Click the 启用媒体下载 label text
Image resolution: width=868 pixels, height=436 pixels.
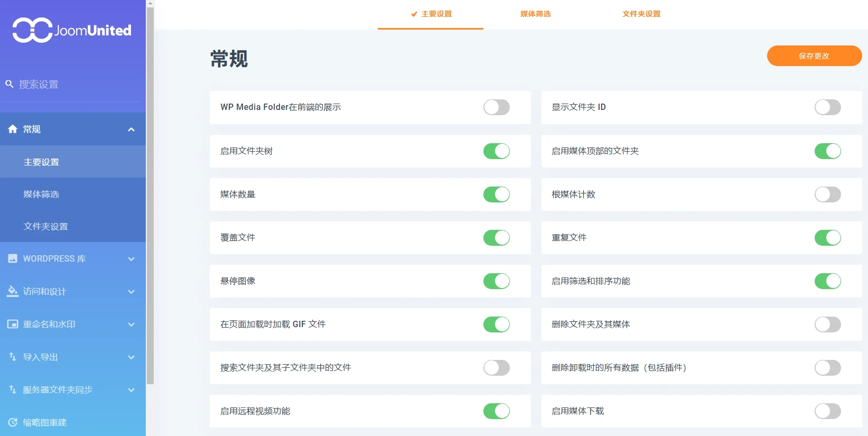point(578,411)
